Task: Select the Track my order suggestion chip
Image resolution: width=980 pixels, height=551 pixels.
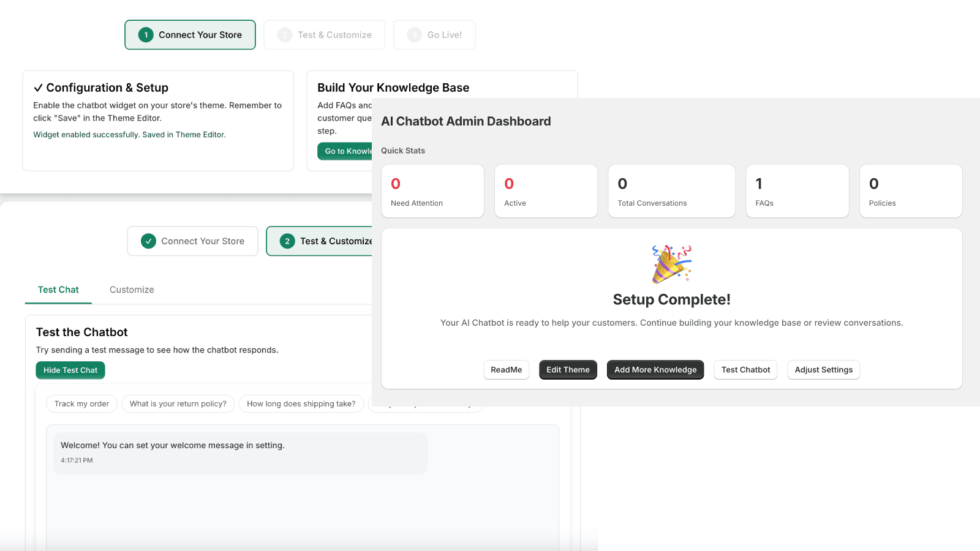Action: click(x=81, y=403)
